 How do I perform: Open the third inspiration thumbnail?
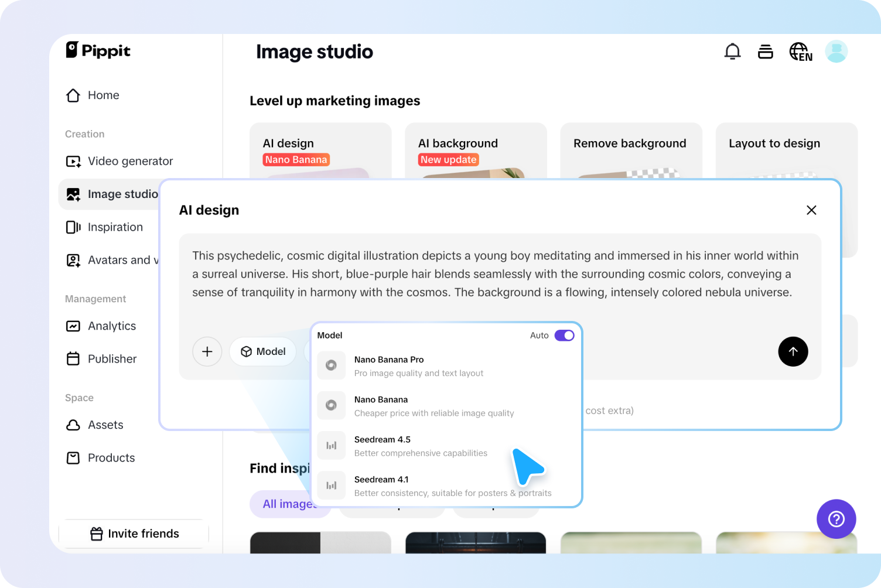coord(631,543)
